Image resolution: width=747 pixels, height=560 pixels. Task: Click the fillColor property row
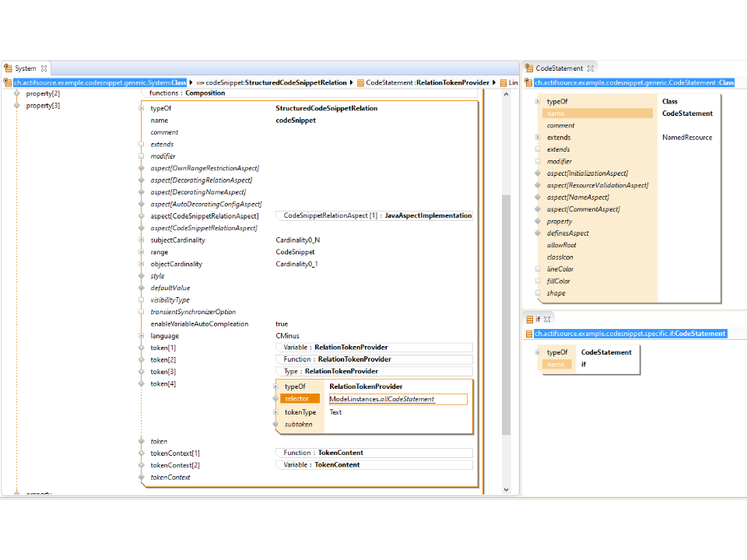coord(558,282)
